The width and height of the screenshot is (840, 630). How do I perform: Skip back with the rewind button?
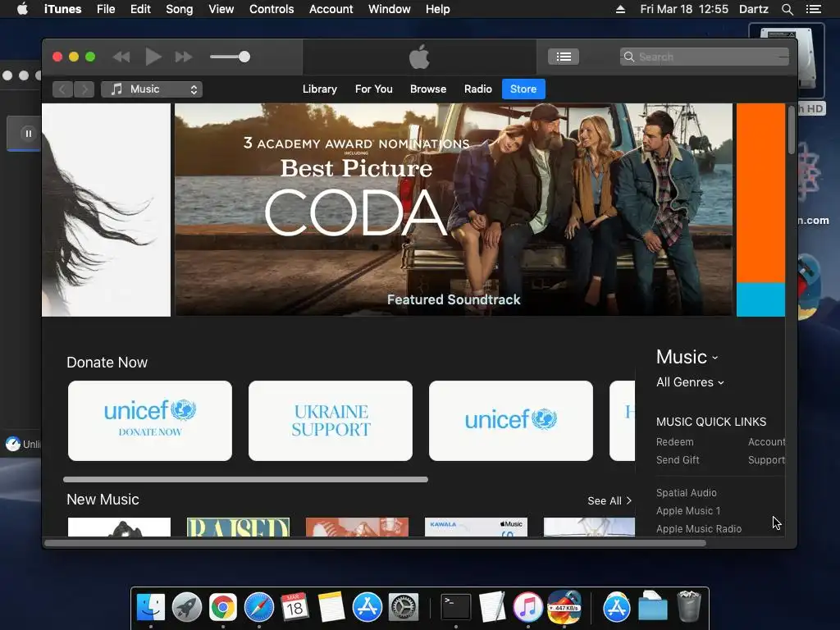[121, 57]
